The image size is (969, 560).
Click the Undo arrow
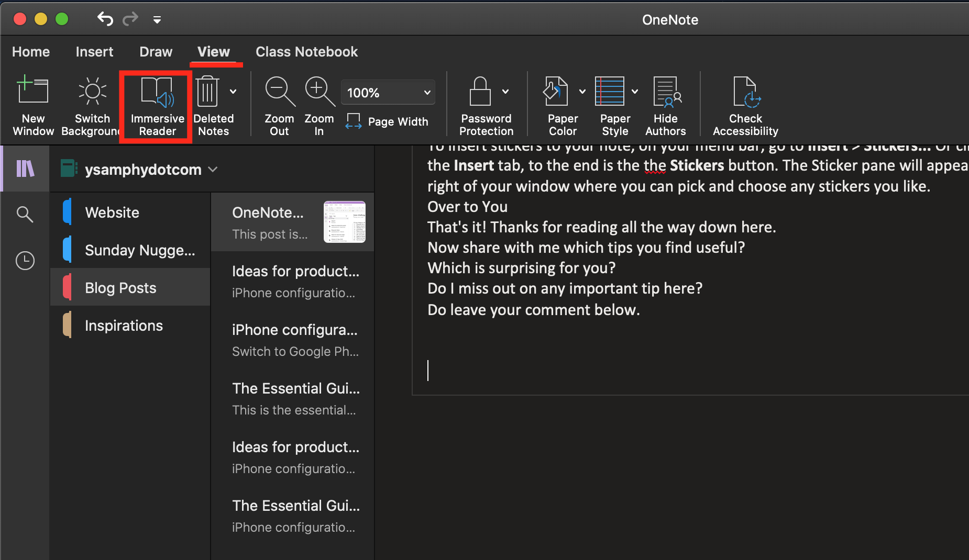(105, 19)
